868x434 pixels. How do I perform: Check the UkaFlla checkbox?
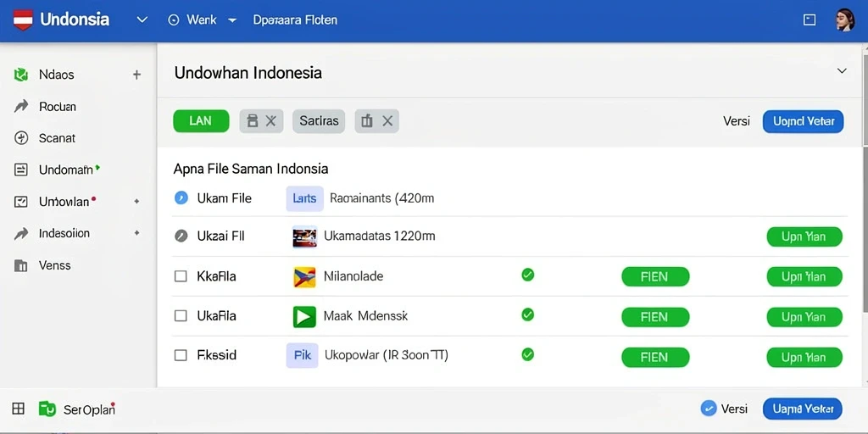click(x=181, y=316)
